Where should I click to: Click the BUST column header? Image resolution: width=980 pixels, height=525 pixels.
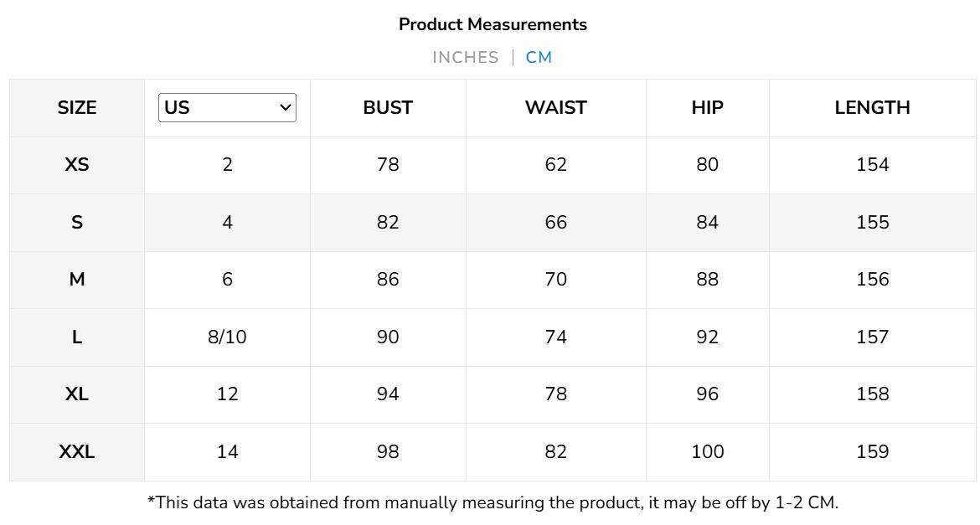[388, 108]
